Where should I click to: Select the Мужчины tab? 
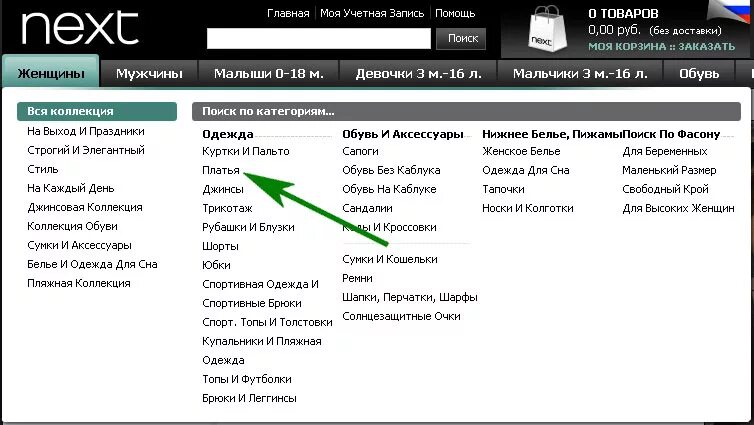click(x=149, y=74)
